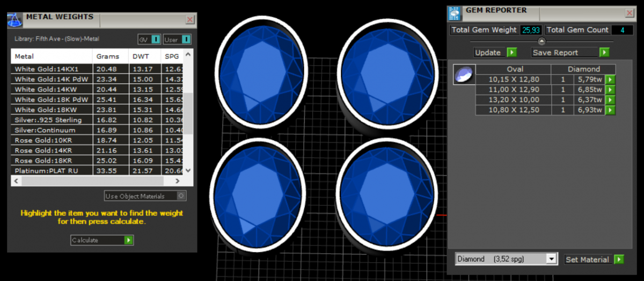The height and width of the screenshot is (281, 644).
Task: Click the Total Gem Weight value 25,93
Action: [531, 30]
